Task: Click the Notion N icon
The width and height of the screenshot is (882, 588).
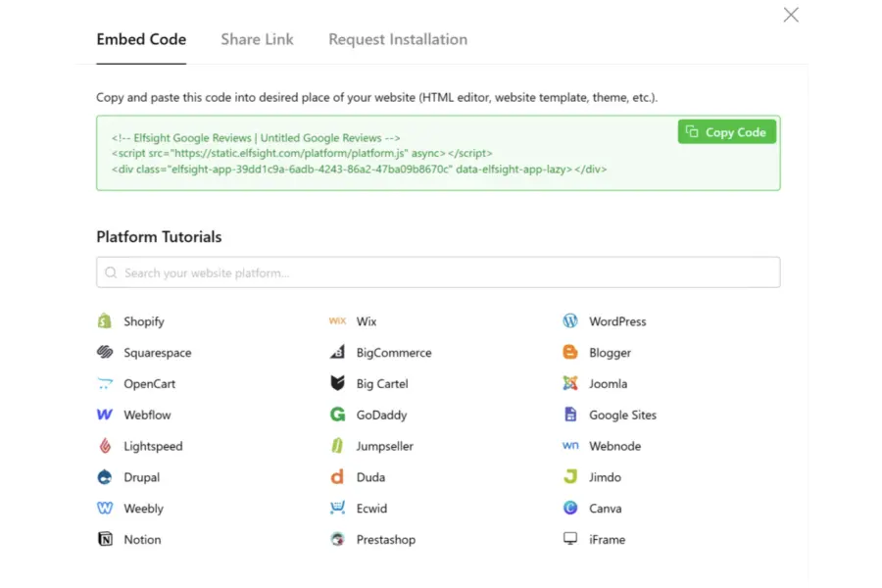Action: click(x=105, y=539)
